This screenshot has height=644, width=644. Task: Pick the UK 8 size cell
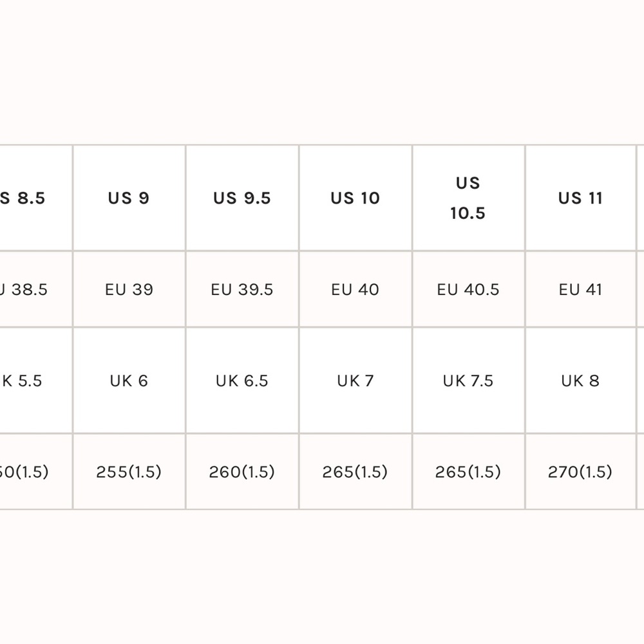[x=581, y=381]
